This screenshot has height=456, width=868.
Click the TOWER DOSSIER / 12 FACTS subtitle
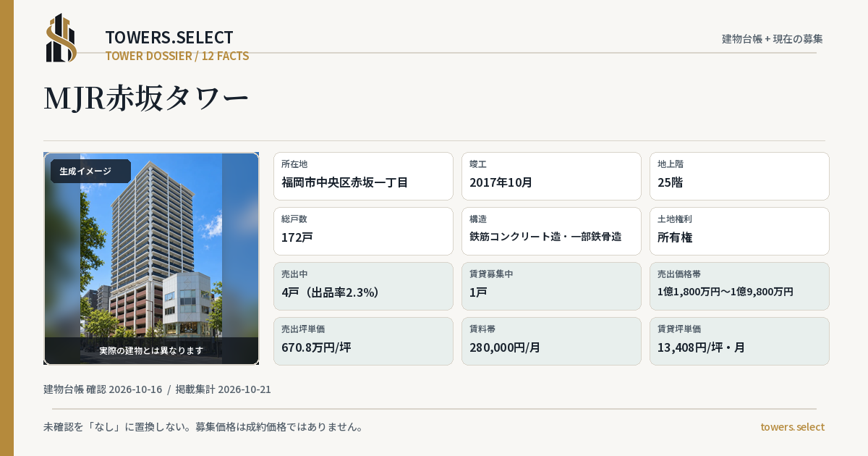tap(177, 56)
